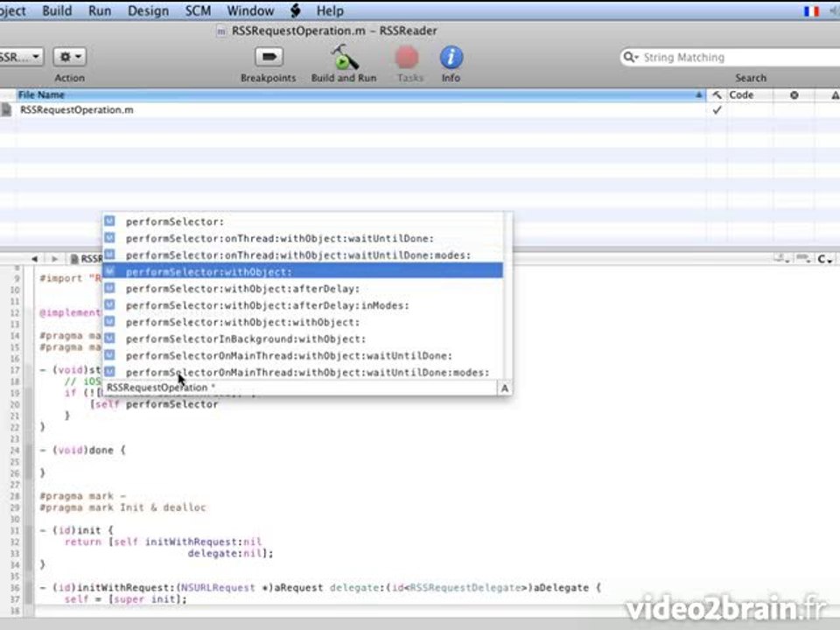Click the RSSRequestOperation.m file icon in list
The image size is (840, 630).
click(6, 110)
